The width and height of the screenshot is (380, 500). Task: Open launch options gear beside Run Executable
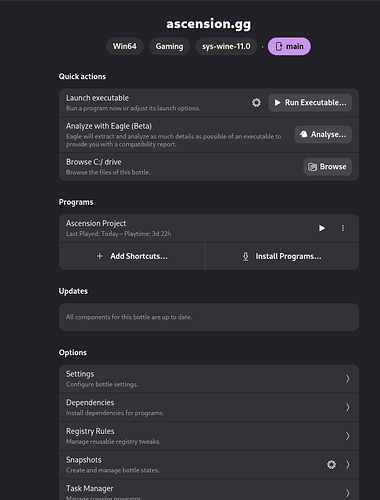click(256, 102)
